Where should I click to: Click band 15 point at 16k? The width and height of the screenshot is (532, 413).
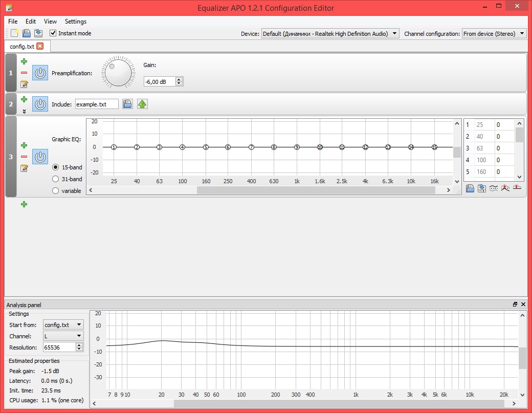pos(434,147)
